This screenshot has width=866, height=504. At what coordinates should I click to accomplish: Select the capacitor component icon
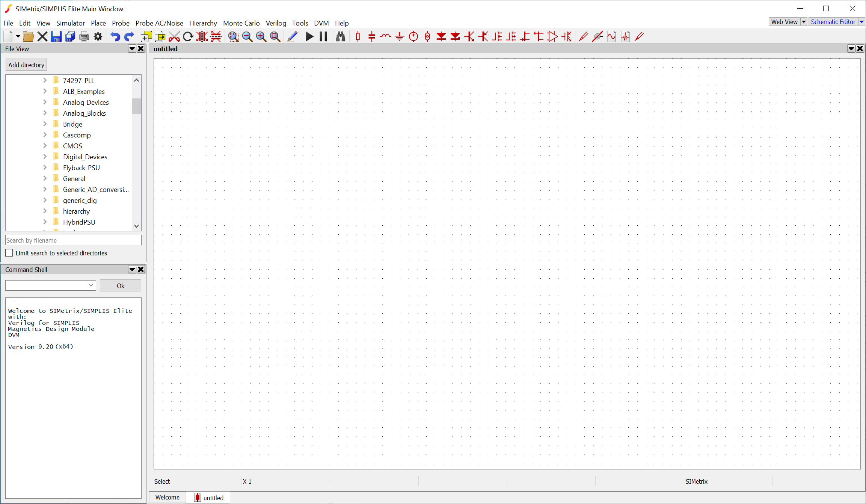tap(371, 36)
